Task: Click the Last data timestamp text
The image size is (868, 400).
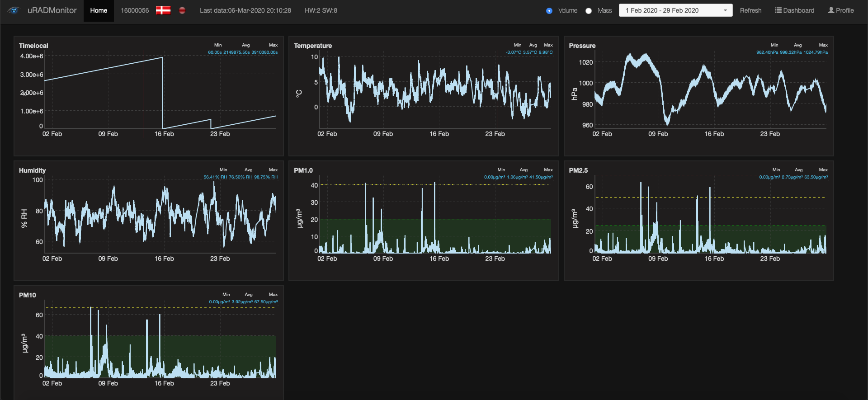Action: (x=245, y=10)
